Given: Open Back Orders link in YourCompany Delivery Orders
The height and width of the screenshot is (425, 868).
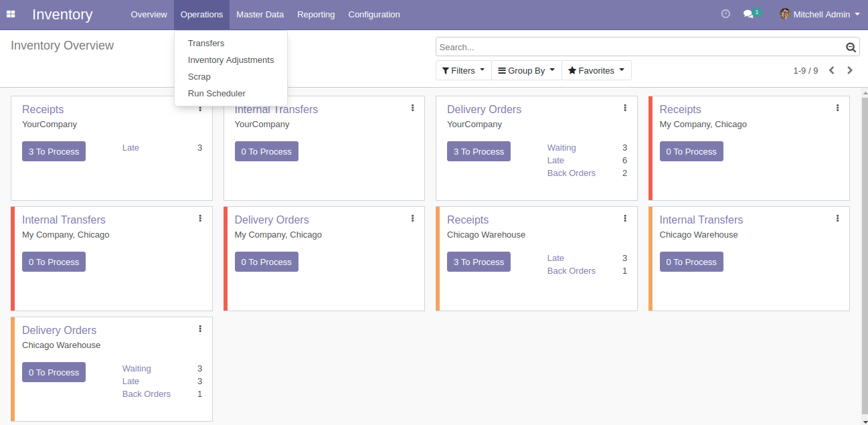Looking at the screenshot, I should [x=571, y=173].
